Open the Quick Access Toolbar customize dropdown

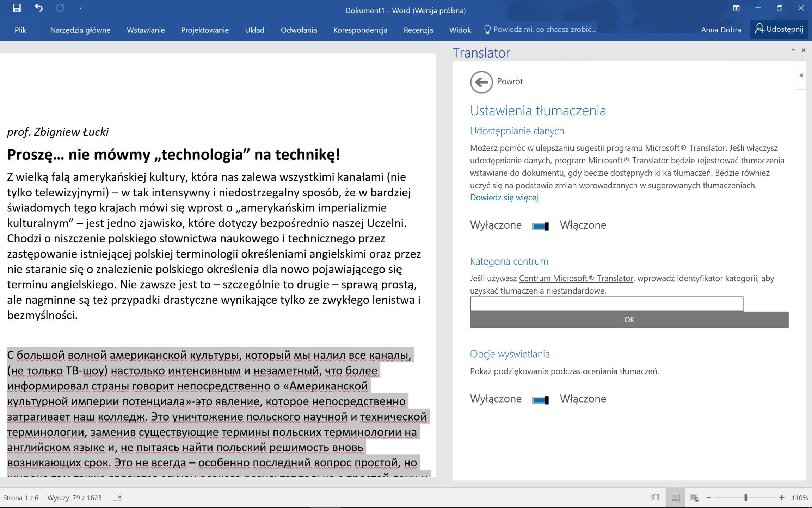pos(81,8)
